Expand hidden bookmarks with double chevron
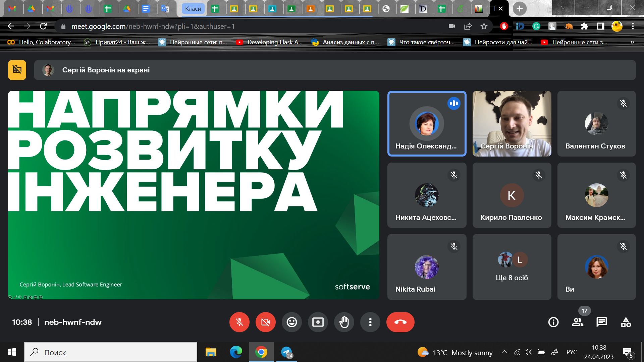This screenshot has width=644, height=362. point(632,42)
